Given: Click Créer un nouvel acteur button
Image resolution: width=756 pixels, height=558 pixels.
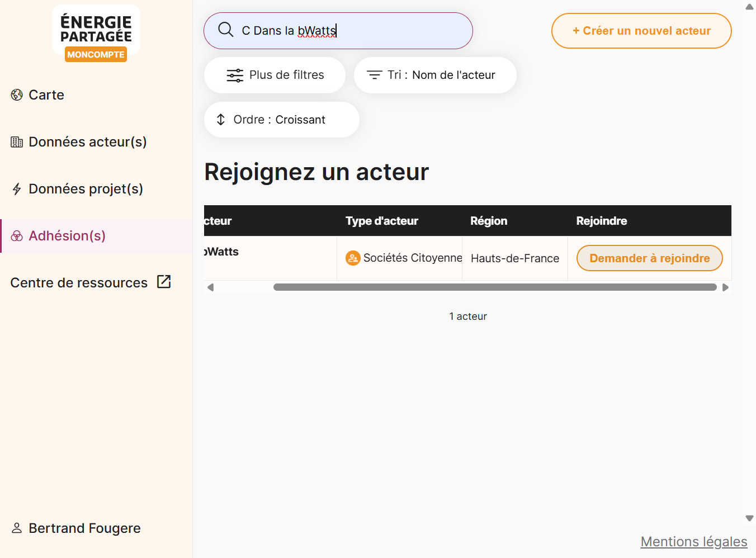Looking at the screenshot, I should click(641, 31).
